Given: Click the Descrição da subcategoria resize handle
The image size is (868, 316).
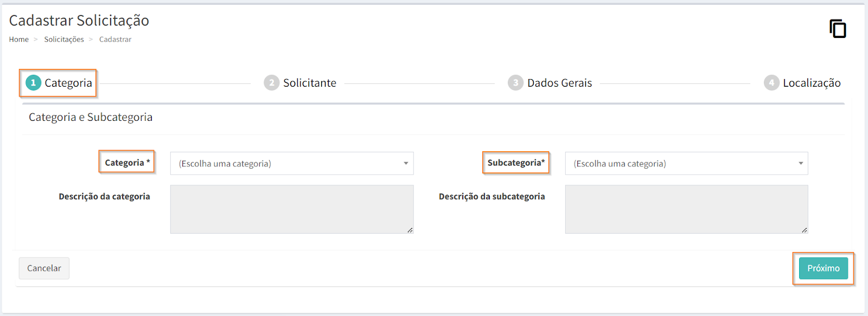Looking at the screenshot, I should [805, 230].
